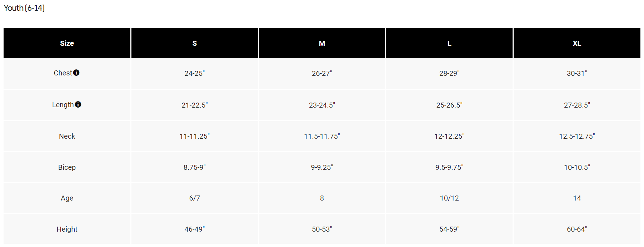Select the S size column header

tap(195, 43)
